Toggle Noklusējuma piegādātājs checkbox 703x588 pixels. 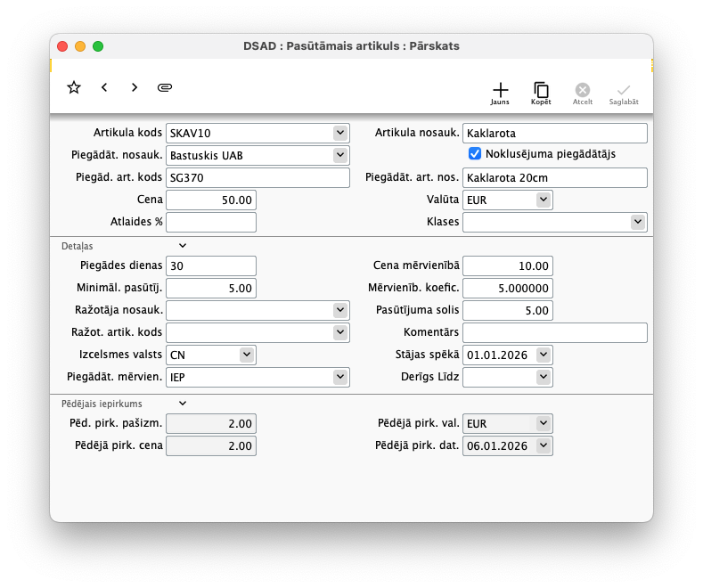pos(475,154)
